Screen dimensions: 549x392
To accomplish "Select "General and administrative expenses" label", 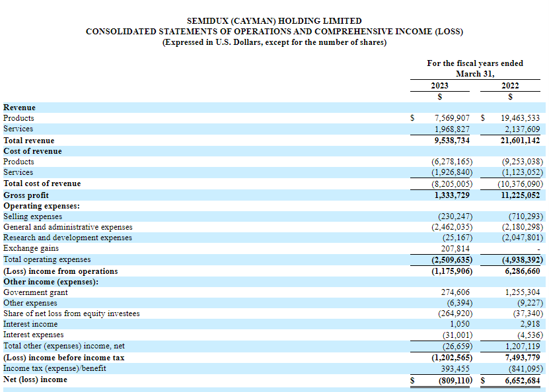I will [x=68, y=227].
